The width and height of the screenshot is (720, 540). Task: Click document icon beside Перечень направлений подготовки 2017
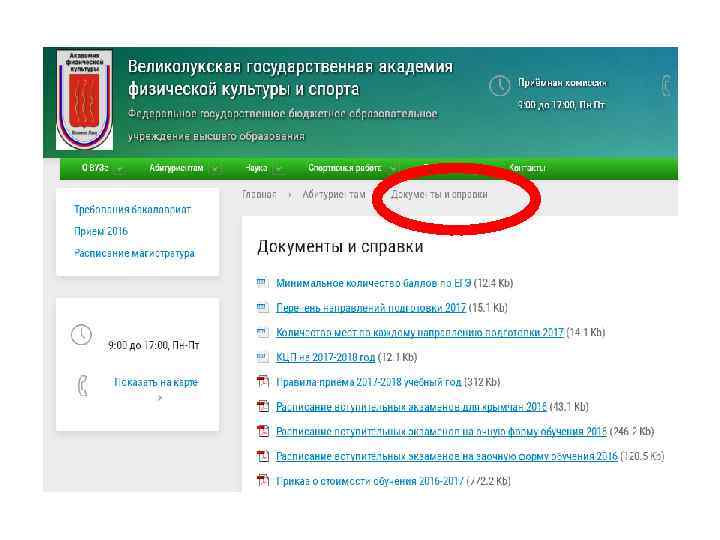point(262,308)
